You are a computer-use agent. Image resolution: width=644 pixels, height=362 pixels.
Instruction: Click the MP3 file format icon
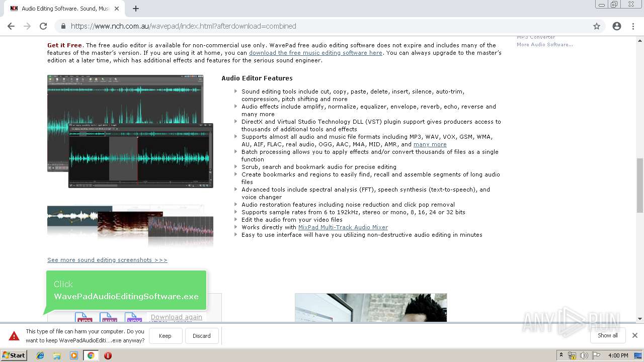84,317
